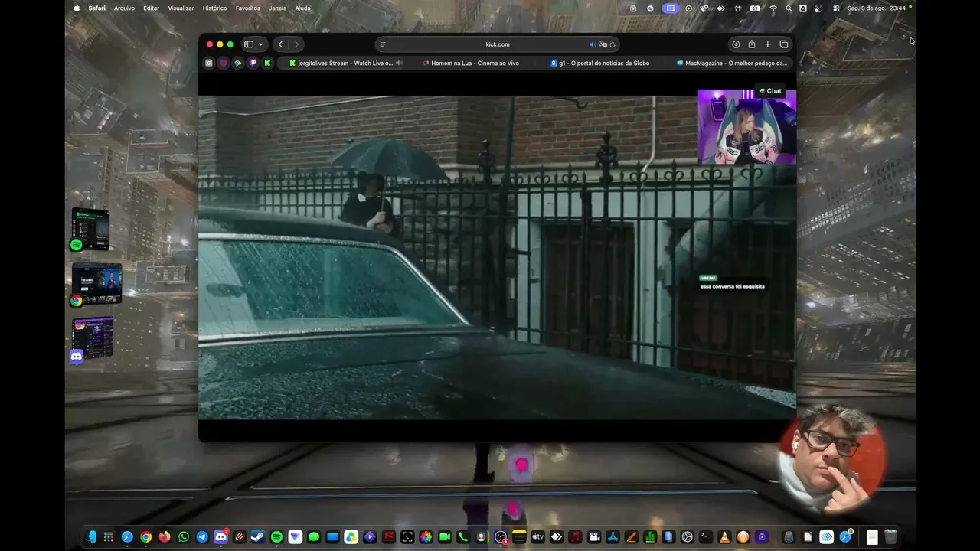
Task: Open the first pinned gray tab
Action: click(x=208, y=63)
